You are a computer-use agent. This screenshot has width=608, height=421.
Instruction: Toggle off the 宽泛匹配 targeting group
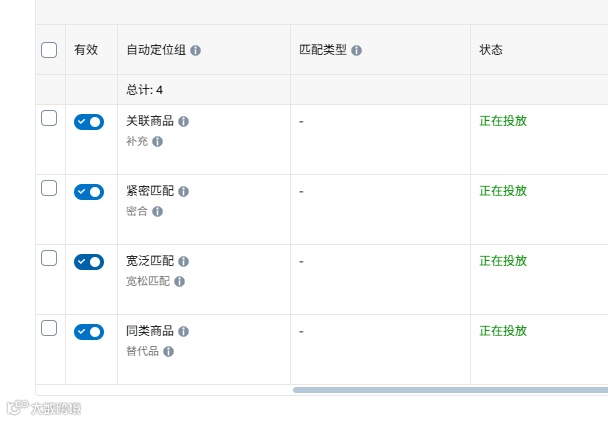pyautogui.click(x=89, y=262)
